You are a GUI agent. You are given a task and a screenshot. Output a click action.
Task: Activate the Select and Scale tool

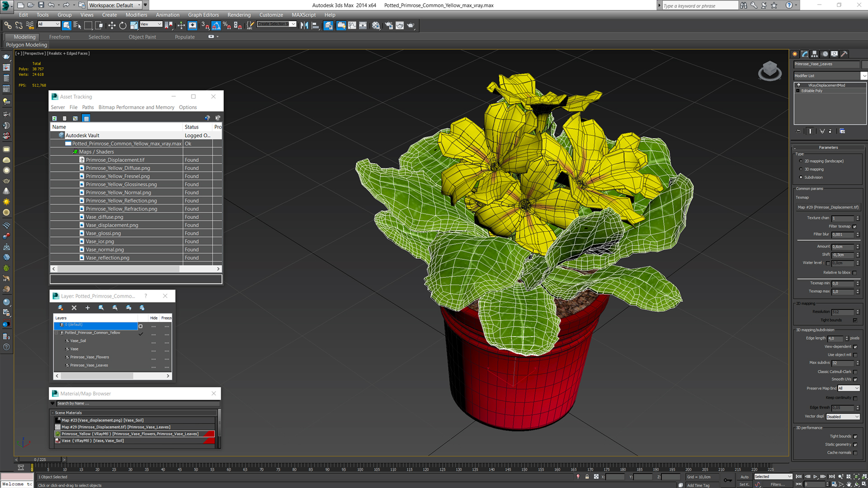point(134,25)
